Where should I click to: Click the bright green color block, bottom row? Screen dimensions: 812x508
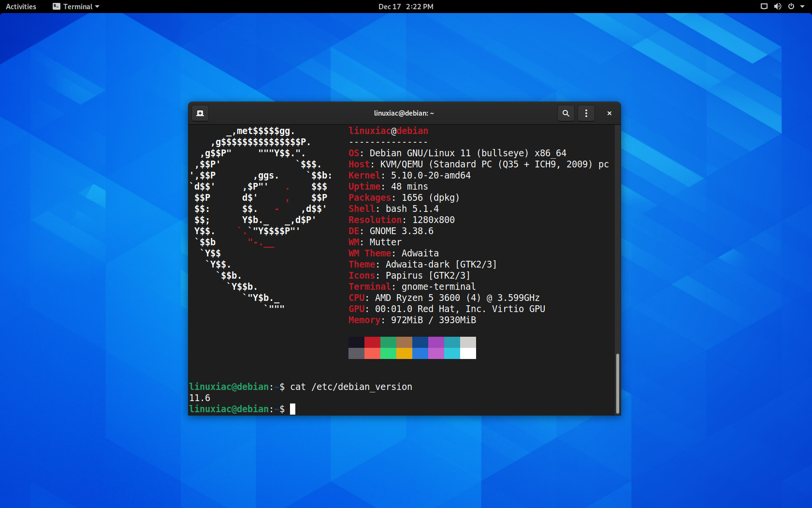click(388, 353)
